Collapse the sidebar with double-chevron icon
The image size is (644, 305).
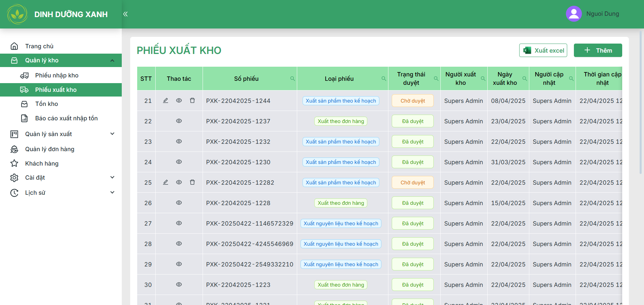(125, 14)
